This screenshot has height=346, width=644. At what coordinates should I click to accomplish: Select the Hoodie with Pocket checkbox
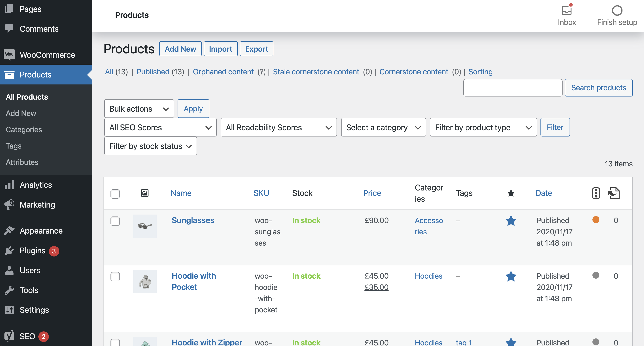coord(115,277)
